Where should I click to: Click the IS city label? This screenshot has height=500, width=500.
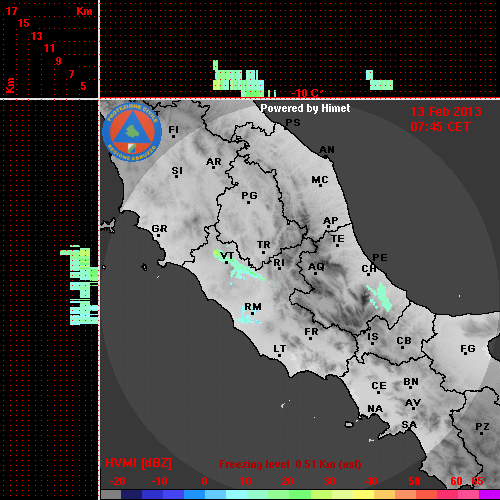(373, 337)
